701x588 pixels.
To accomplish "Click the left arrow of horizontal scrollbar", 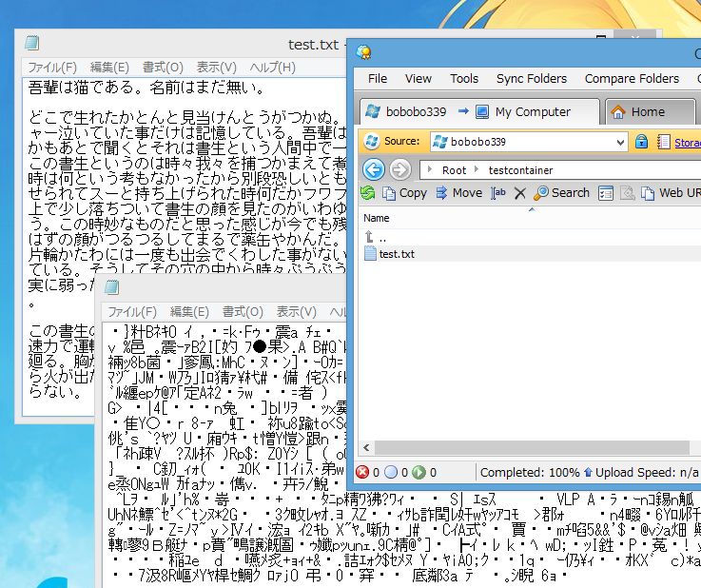I will pyautogui.click(x=366, y=447).
